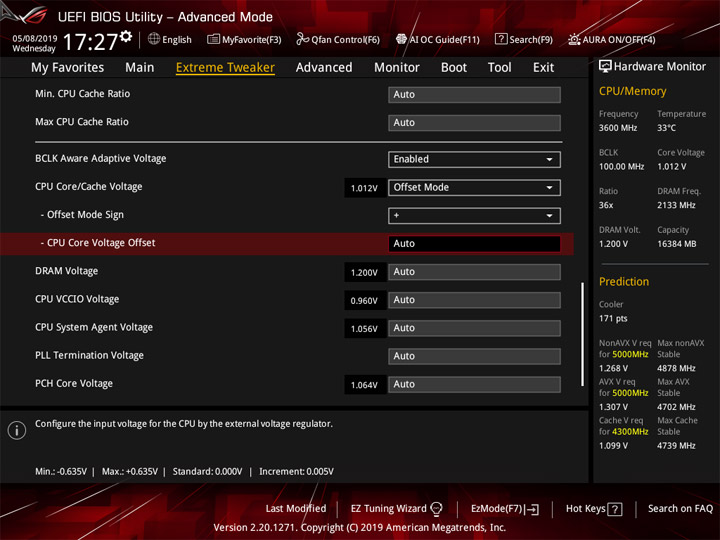Click the PCH Core Voltage Auto field
Viewport: 720px width, 540px height.
[x=474, y=384]
